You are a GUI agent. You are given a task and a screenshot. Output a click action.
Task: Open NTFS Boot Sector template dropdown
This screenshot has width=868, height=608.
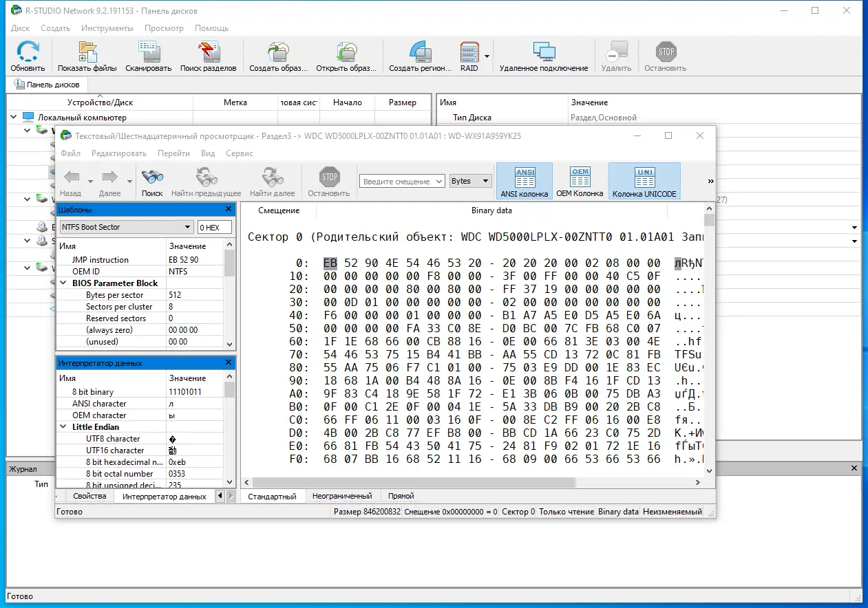pos(188,227)
